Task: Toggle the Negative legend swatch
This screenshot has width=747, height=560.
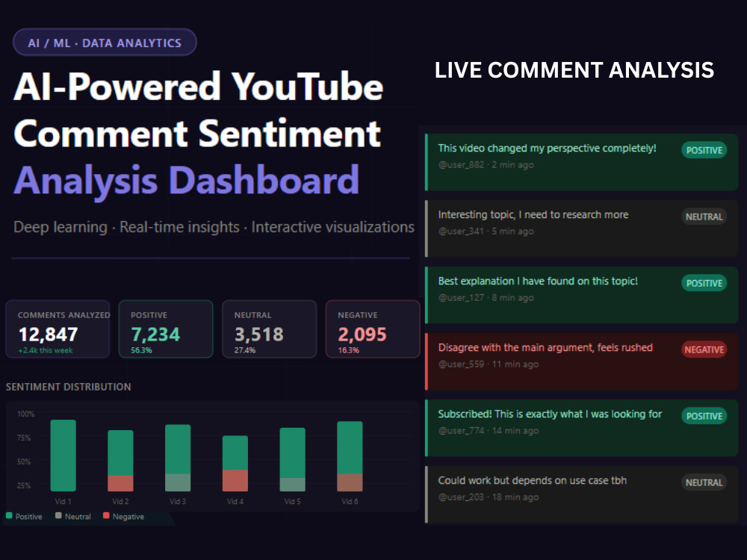Action: pos(106,516)
